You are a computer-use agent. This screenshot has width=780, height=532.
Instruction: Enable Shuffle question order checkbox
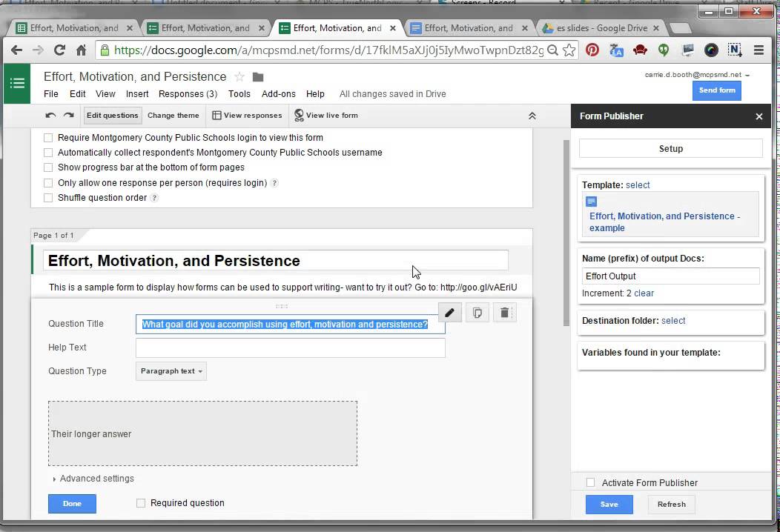(x=48, y=198)
